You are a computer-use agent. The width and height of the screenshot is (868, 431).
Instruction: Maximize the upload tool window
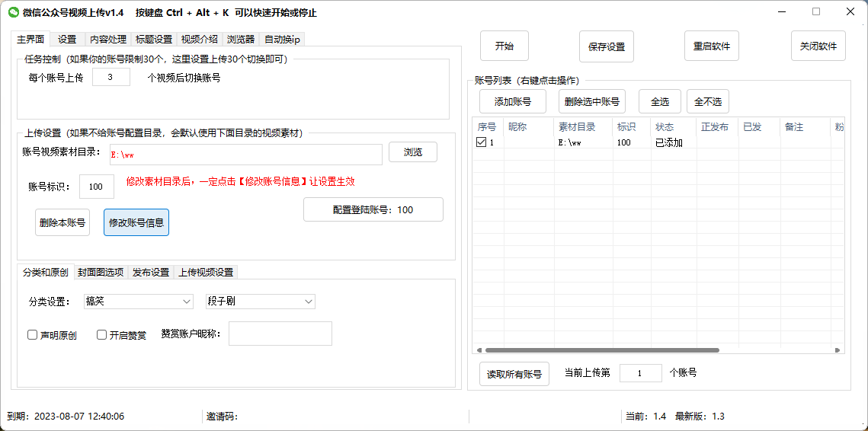coord(816,11)
